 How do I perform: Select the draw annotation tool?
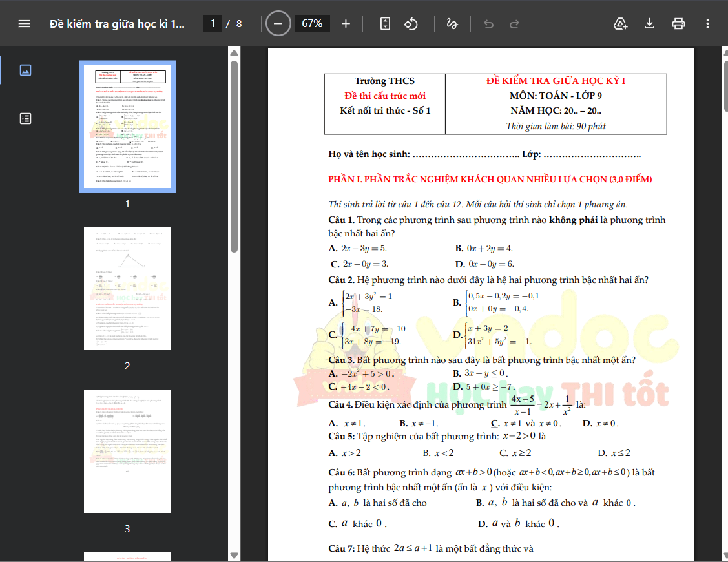[x=452, y=24]
